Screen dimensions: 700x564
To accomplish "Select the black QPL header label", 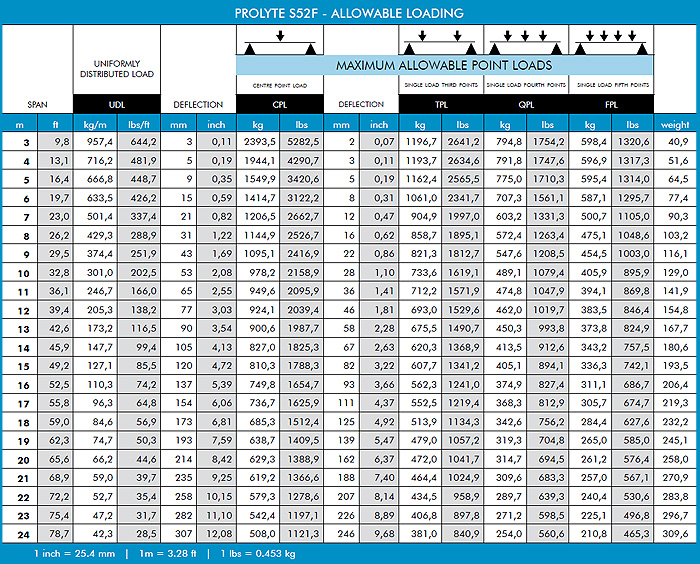I will point(526,104).
